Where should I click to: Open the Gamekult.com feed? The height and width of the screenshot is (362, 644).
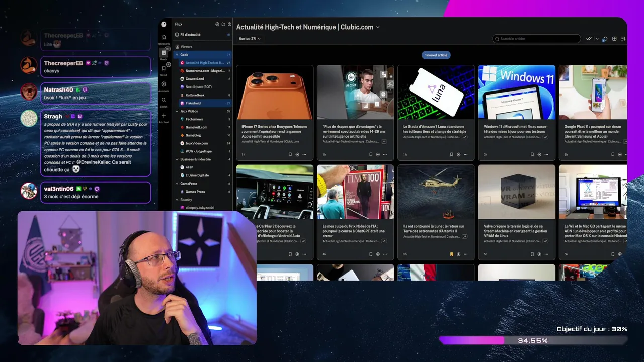click(205, 127)
